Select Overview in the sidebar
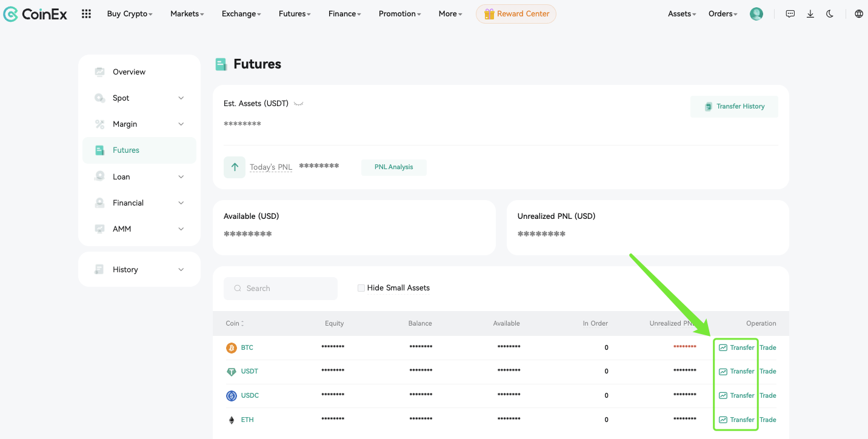 139,72
